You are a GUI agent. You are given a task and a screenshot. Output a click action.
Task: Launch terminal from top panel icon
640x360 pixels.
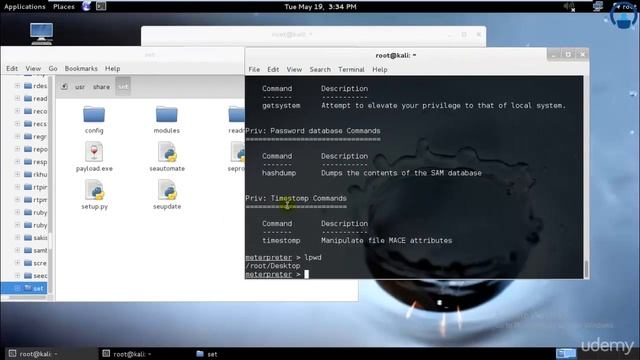click(101, 6)
